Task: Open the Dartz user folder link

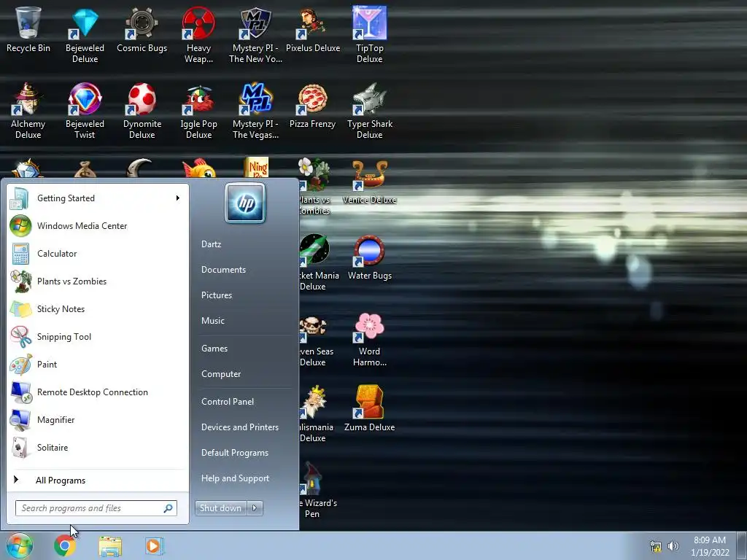Action: coord(211,244)
